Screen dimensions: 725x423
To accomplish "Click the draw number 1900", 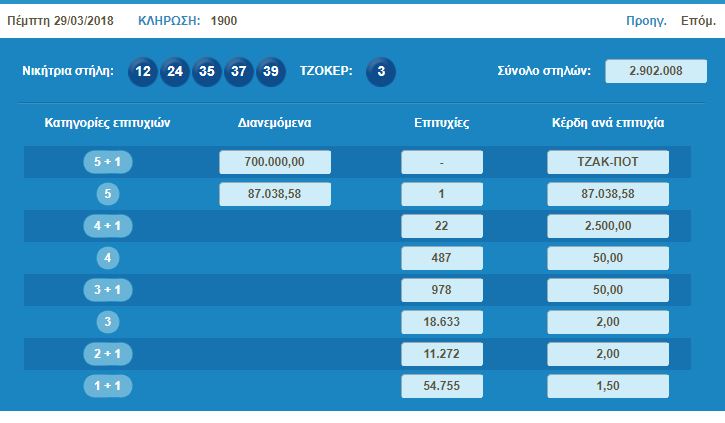I will pos(224,21).
